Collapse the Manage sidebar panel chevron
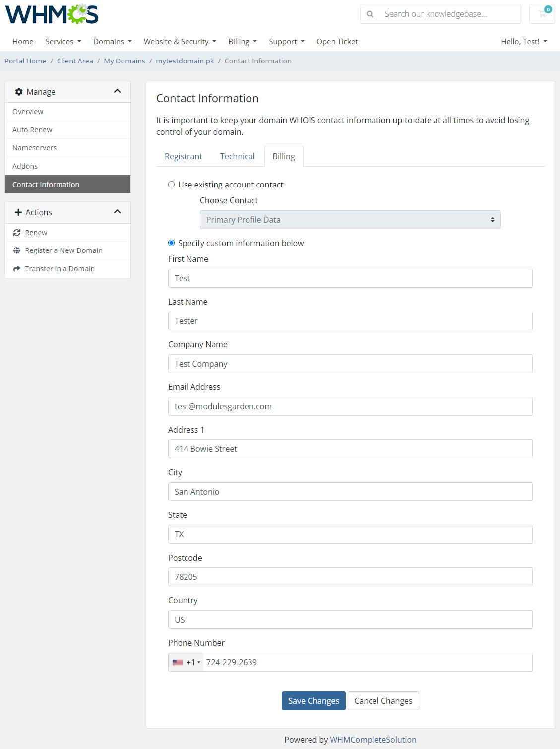Image resolution: width=560 pixels, height=749 pixels. [117, 91]
